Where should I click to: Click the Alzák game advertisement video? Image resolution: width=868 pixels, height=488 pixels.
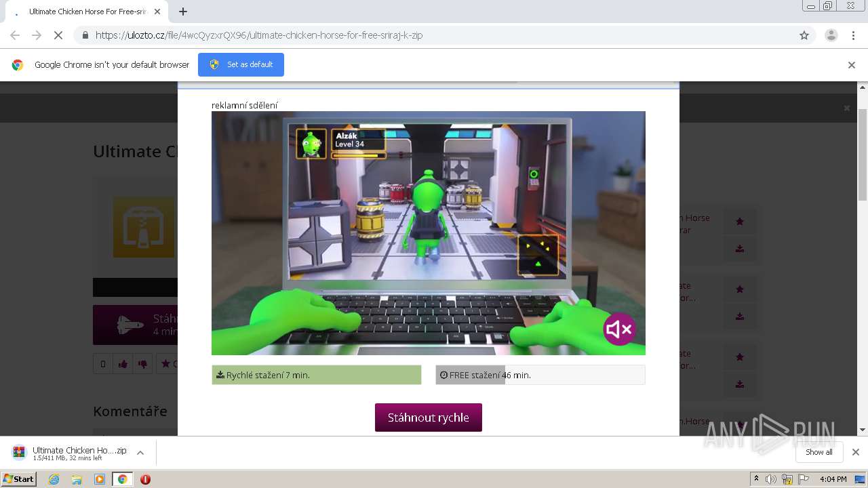429,233
